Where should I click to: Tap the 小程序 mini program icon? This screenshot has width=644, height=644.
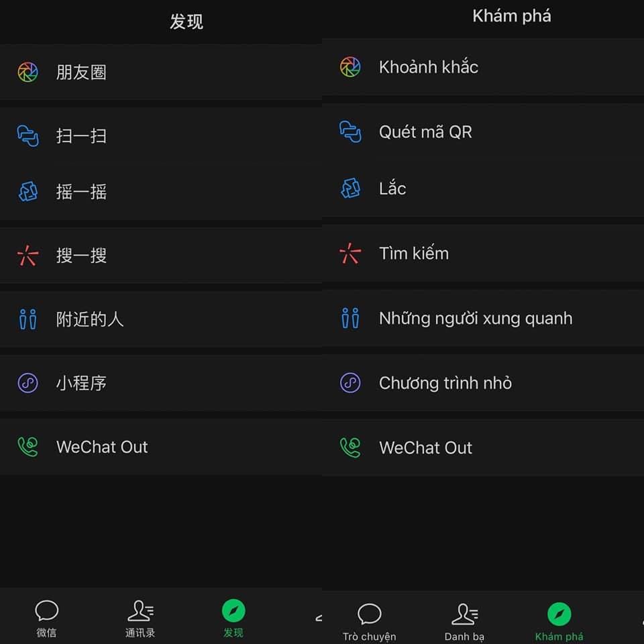[x=28, y=383]
